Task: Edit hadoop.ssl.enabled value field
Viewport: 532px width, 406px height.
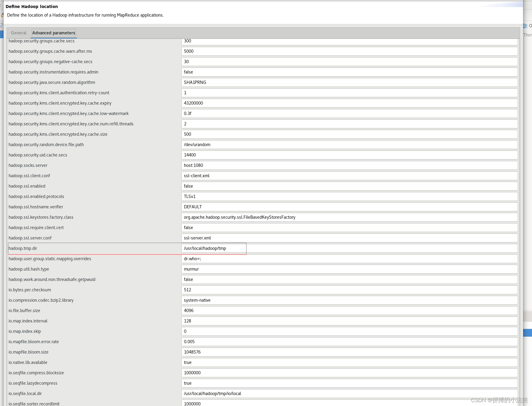Action: (350, 186)
